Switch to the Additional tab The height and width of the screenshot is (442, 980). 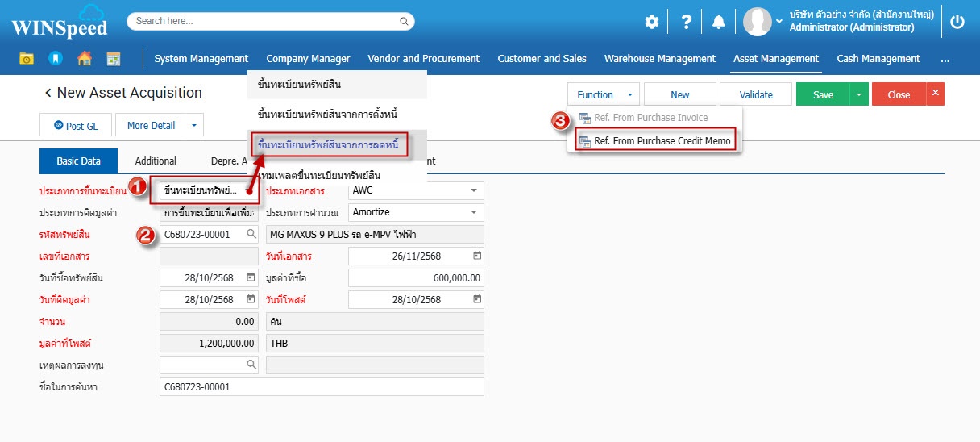pos(156,161)
